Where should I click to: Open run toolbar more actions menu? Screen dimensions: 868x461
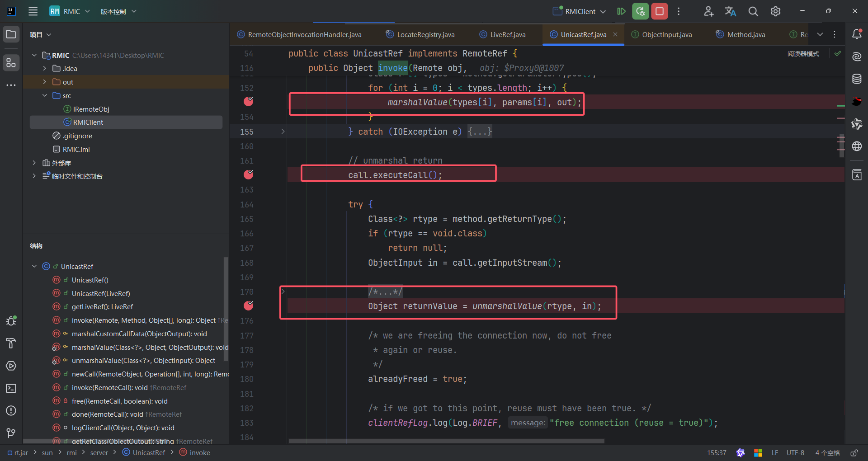[679, 11]
